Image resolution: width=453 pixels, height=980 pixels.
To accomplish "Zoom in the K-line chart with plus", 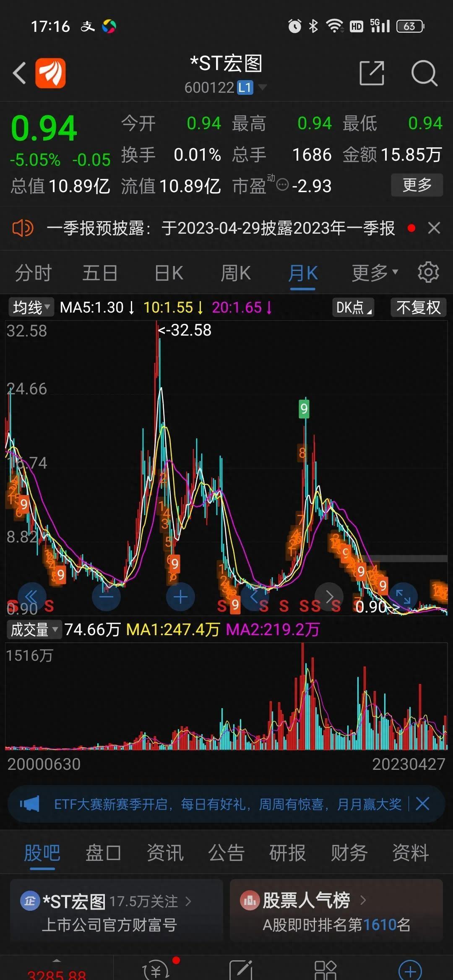I will tap(180, 597).
